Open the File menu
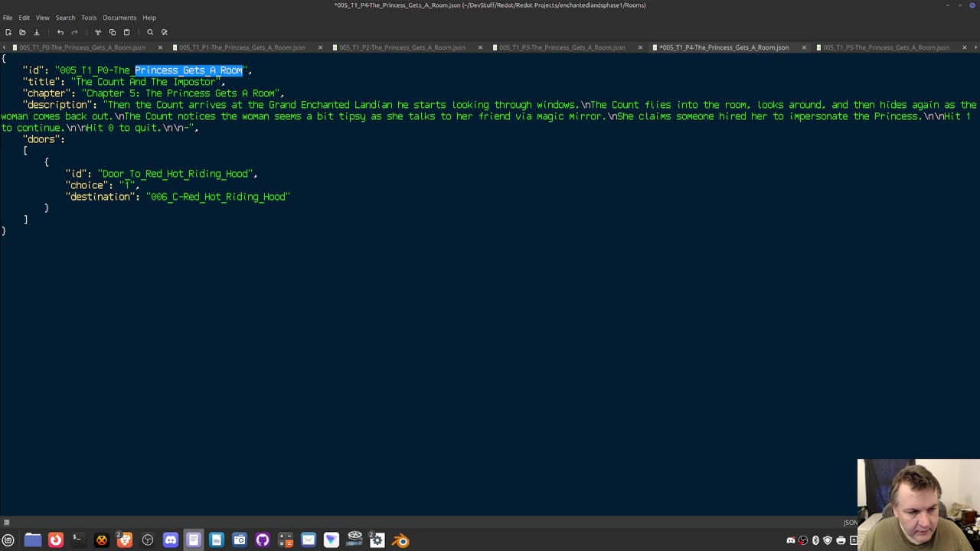The height and width of the screenshot is (551, 980). (8, 18)
